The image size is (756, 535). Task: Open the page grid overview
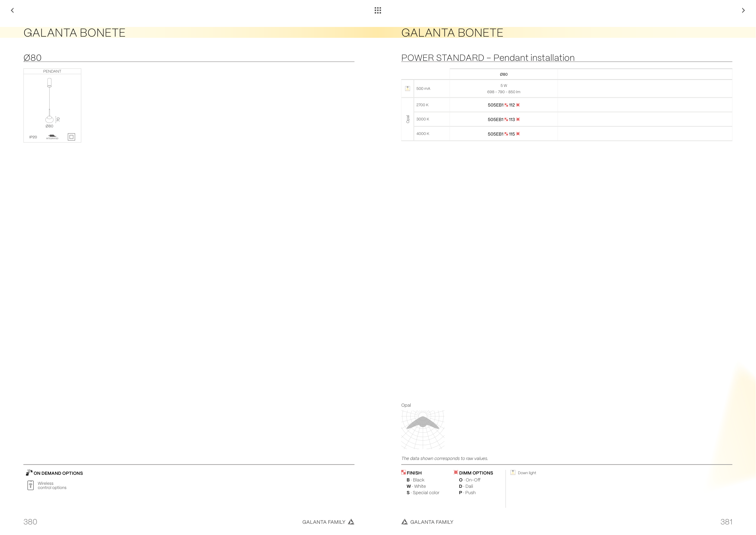click(378, 11)
